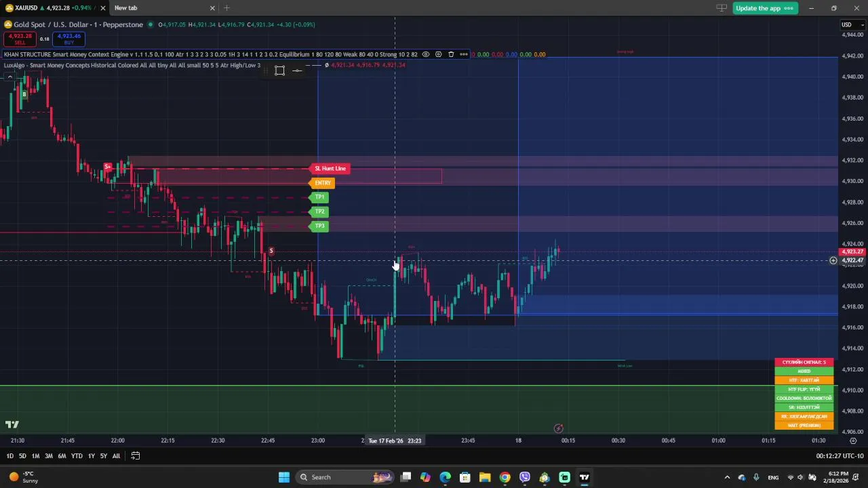Open Google Chrome from taskbar

pyautogui.click(x=505, y=477)
